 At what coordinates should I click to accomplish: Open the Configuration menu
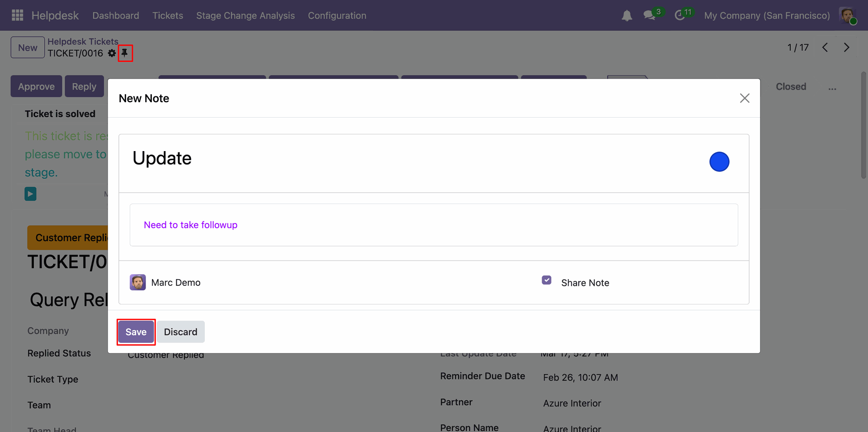337,16
